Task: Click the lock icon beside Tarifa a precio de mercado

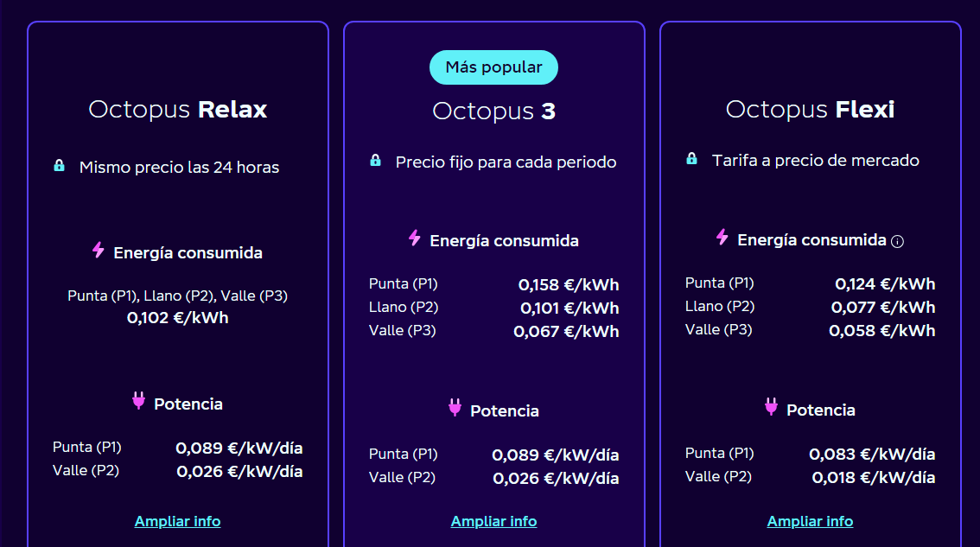Action: click(691, 159)
